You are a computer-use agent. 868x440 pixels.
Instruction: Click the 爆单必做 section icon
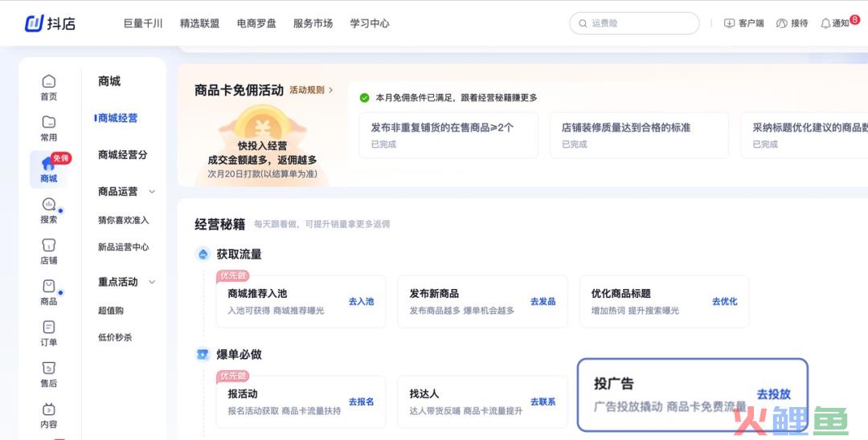pos(203,354)
